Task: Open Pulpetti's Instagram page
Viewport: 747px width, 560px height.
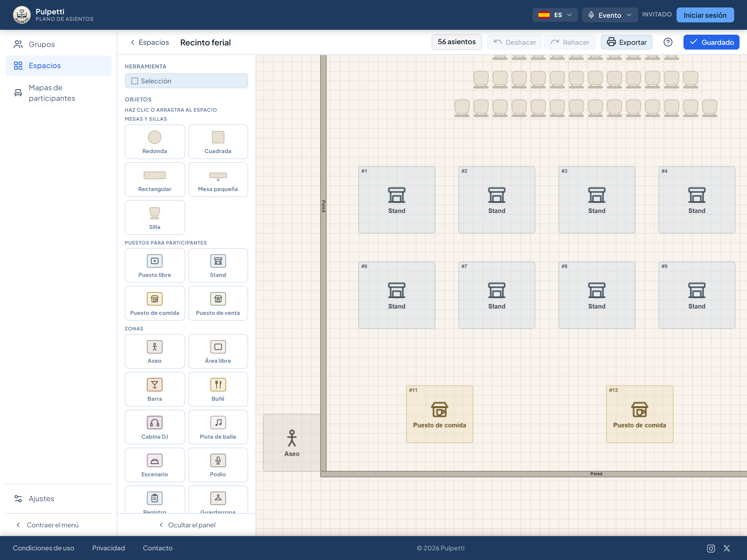Action: (x=711, y=548)
